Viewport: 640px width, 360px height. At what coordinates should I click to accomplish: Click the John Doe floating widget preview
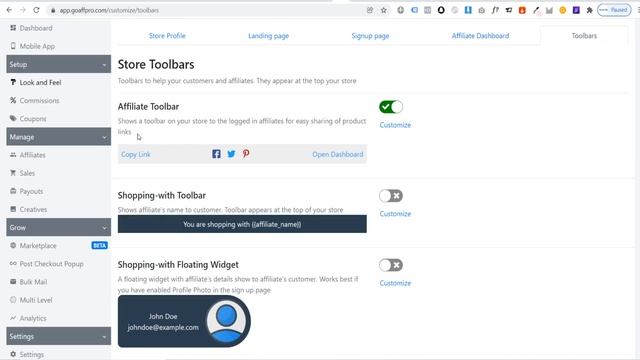tap(184, 321)
